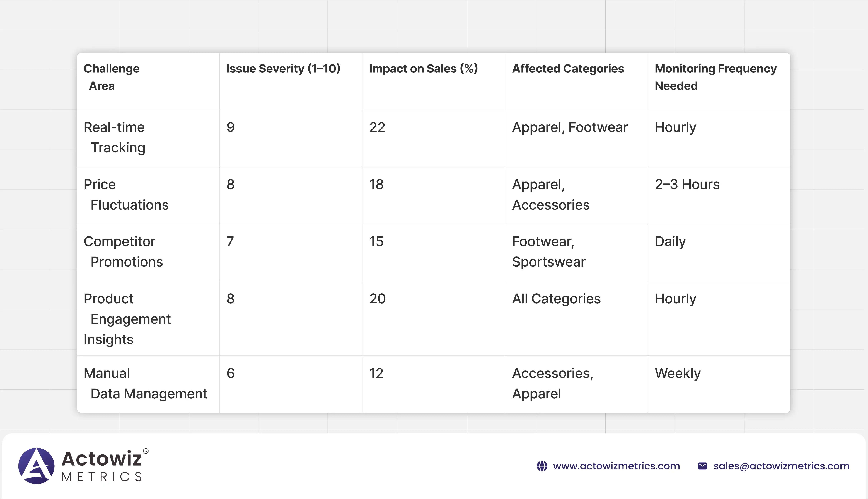868x499 pixels.
Task: Select the Real-time Tracking row cell
Action: (114, 137)
